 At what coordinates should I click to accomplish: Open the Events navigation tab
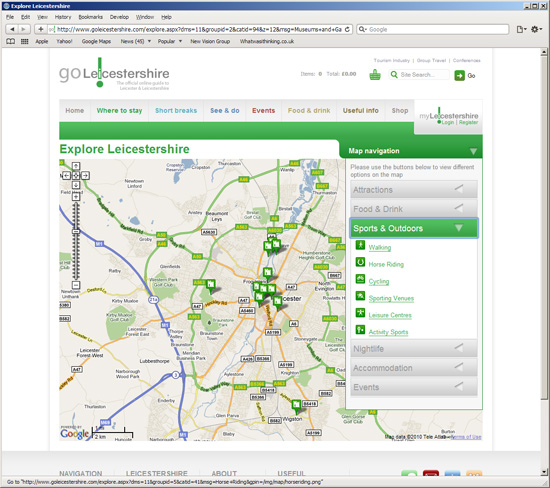(x=263, y=111)
